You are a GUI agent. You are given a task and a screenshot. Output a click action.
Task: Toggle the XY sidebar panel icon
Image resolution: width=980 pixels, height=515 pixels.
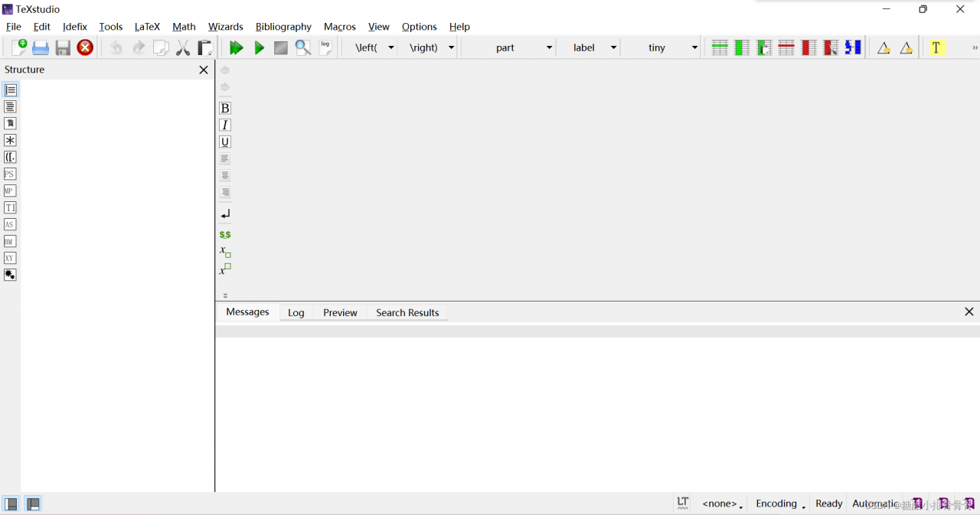[10, 258]
